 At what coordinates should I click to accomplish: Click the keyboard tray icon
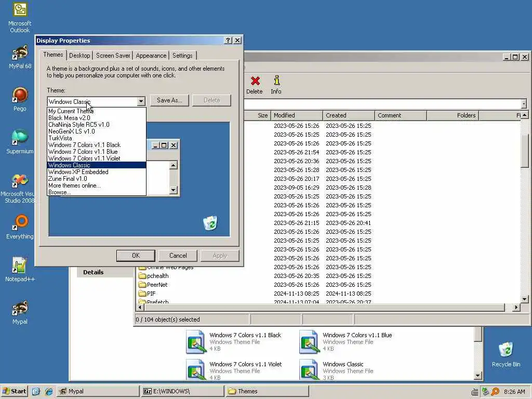pyautogui.click(x=475, y=392)
